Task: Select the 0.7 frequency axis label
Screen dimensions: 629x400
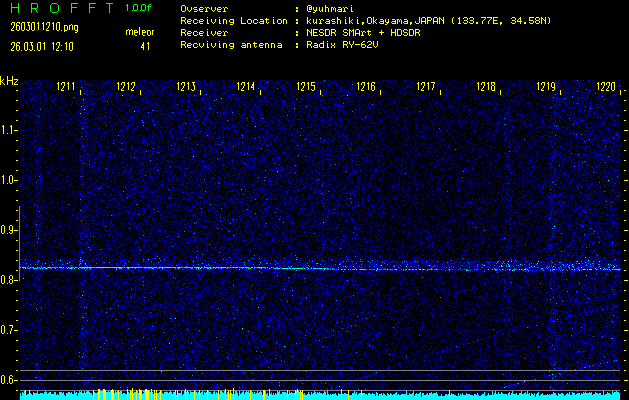Action: (x=9, y=330)
